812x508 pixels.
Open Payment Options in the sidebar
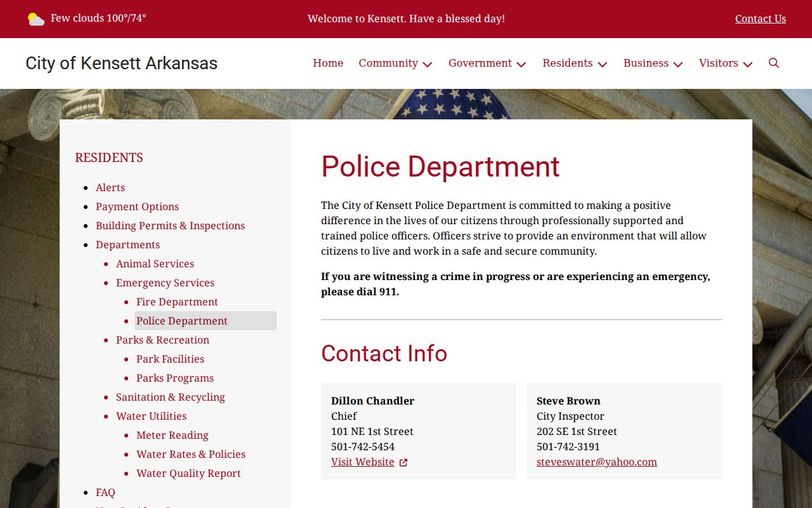pyautogui.click(x=137, y=206)
